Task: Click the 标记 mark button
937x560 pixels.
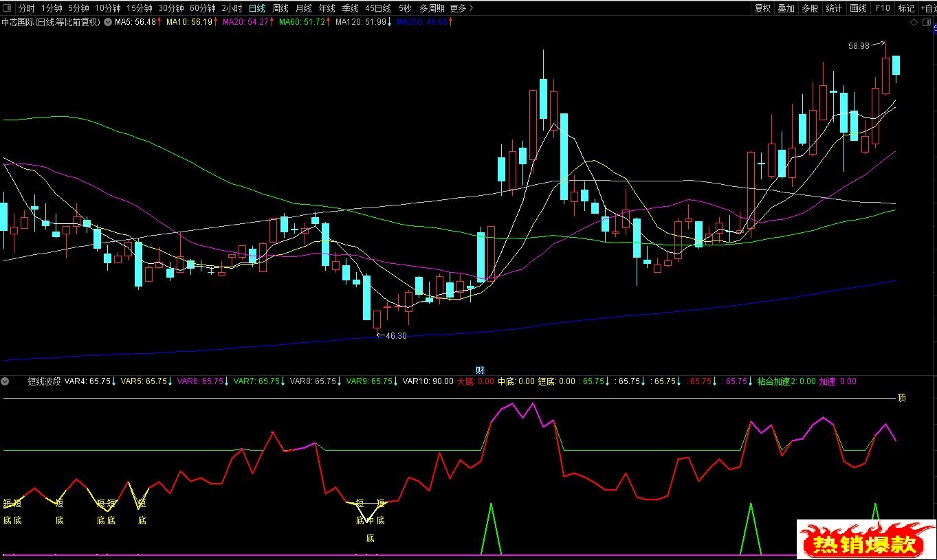Action: [906, 8]
